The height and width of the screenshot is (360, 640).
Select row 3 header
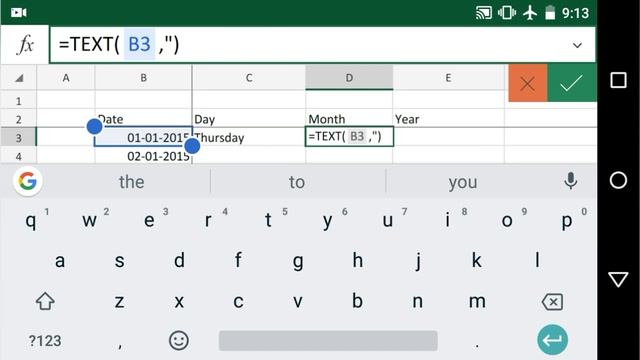click(x=18, y=138)
